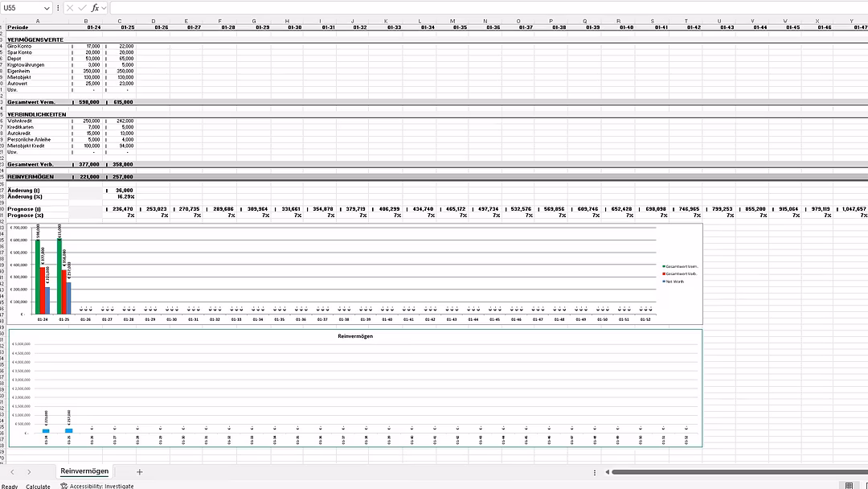Click the Calculate status bar button
The image size is (868, 489).
[38, 486]
